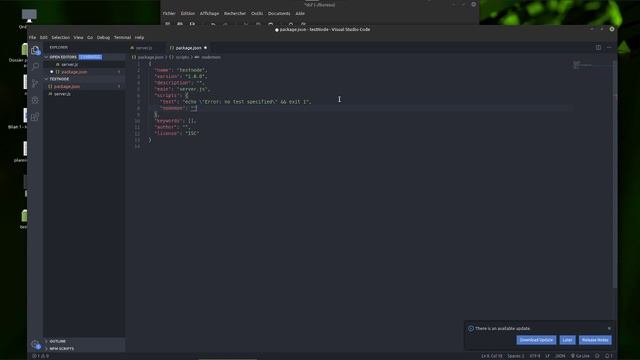Viewport: 640px width, 360px height.
Task: Click JSON language mode in status bar
Action: pos(560,356)
